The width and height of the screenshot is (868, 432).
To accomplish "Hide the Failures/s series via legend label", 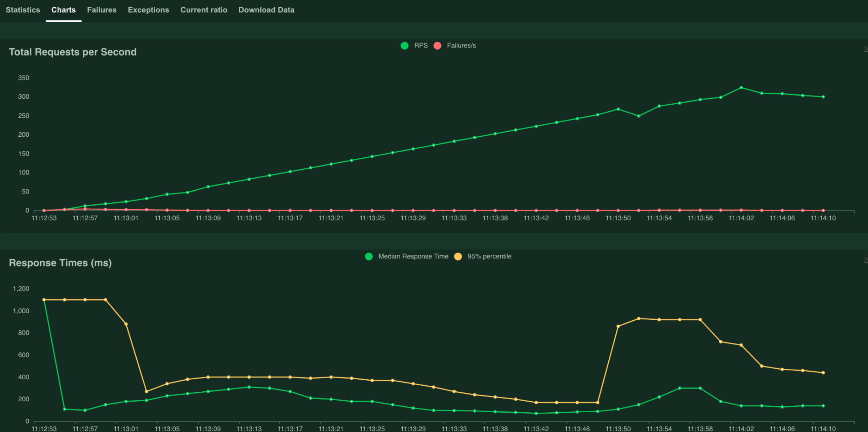I will 461,46.
